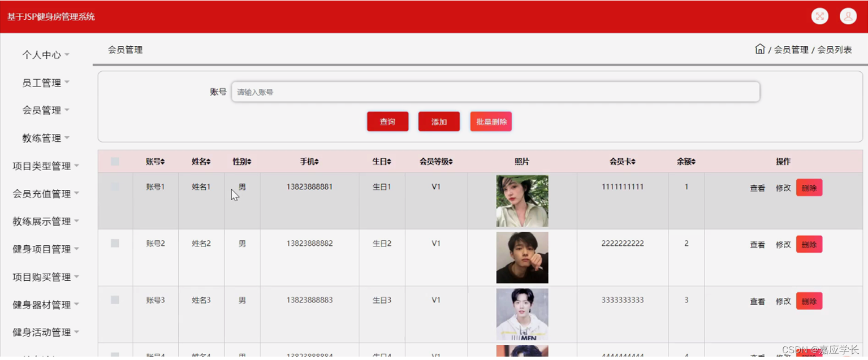Delete the 账号1 row
868x360 pixels.
coord(809,188)
